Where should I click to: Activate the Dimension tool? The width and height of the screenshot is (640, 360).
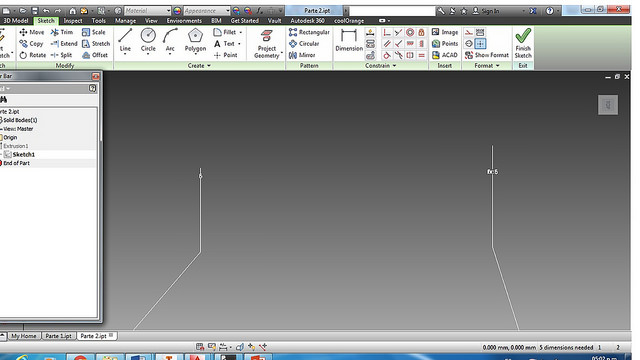pos(349,40)
